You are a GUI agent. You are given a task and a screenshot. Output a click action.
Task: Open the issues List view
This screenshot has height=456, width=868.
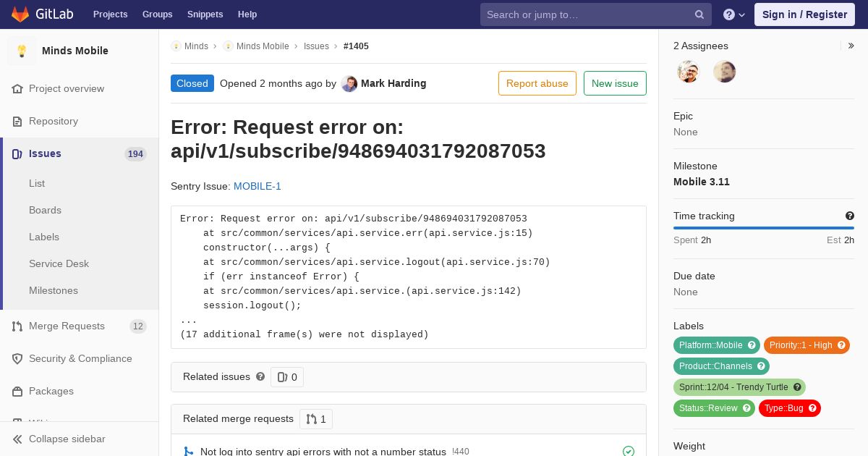[37, 183]
